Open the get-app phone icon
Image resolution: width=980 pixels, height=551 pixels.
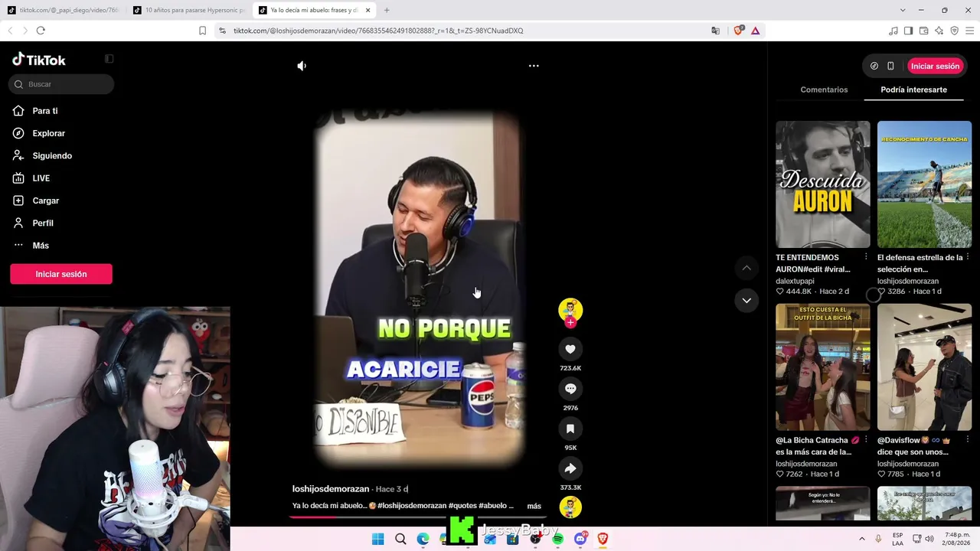890,66
